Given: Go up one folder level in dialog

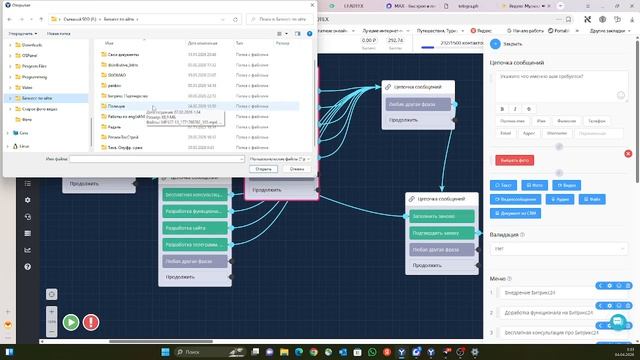Looking at the screenshot, I should [x=41, y=19].
